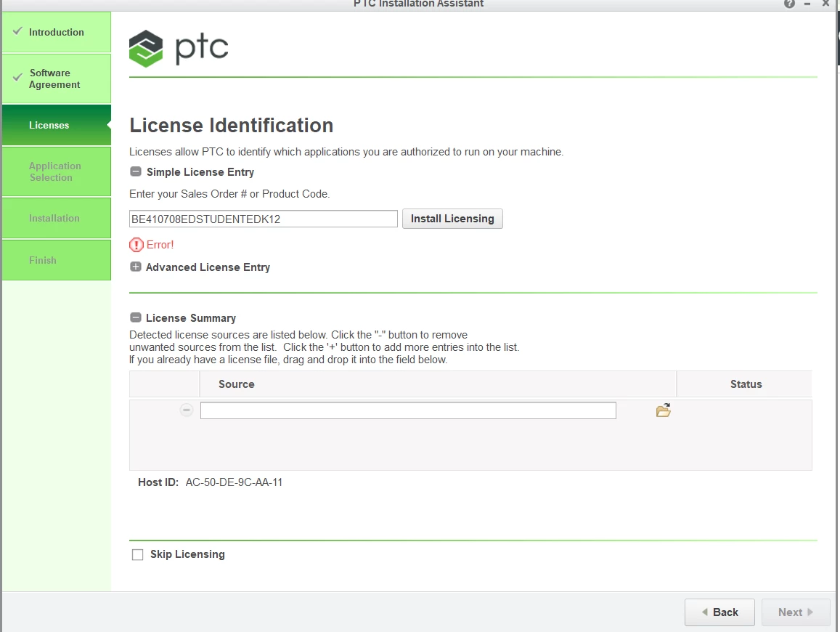Open the Installation step
The image size is (840, 632).
(x=56, y=218)
